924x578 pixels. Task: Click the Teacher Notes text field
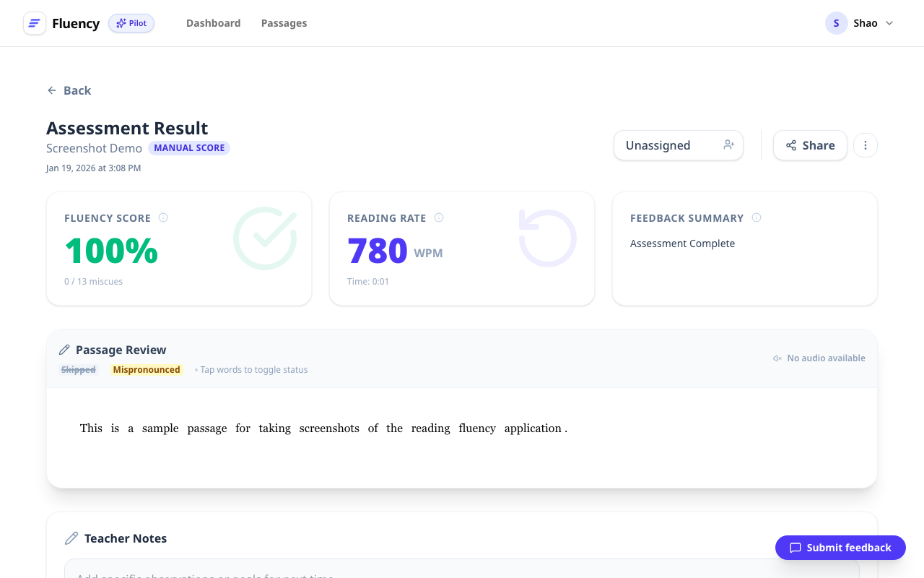(462, 571)
